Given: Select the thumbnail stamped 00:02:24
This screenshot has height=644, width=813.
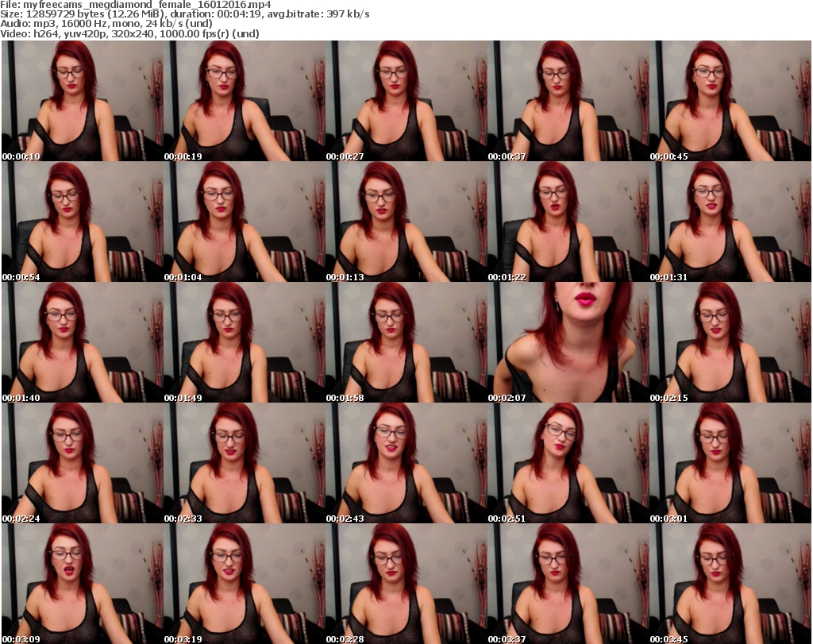Looking at the screenshot, I should [x=83, y=463].
